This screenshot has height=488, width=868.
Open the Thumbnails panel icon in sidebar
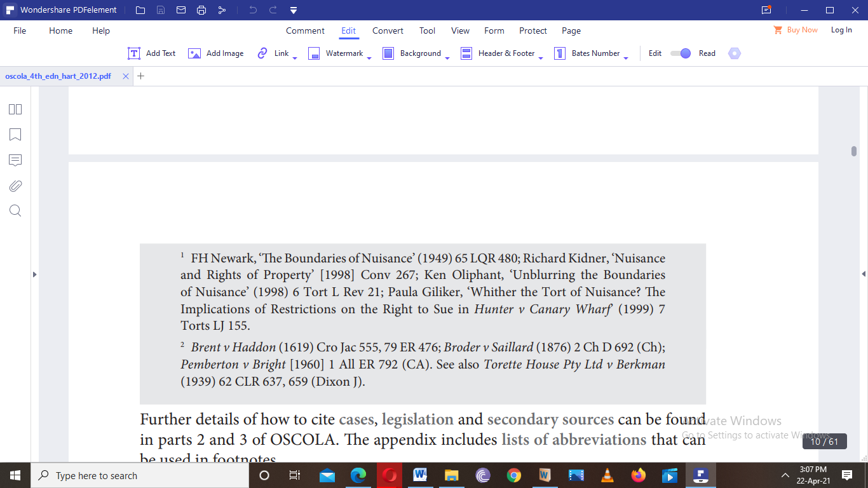click(15, 109)
